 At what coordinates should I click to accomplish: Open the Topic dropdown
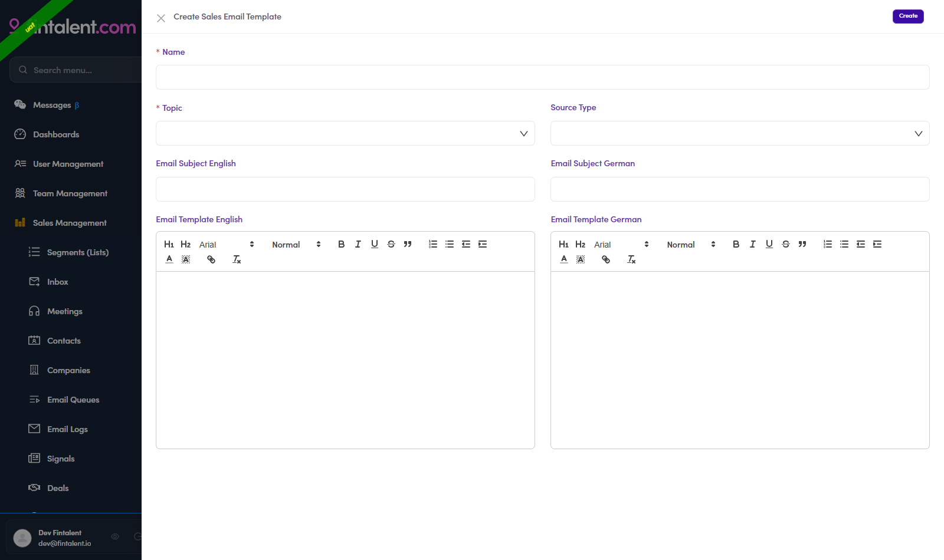tap(345, 133)
